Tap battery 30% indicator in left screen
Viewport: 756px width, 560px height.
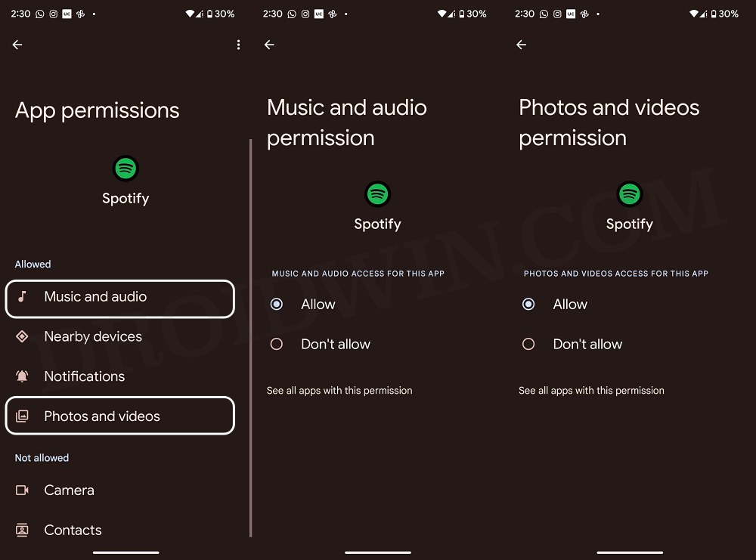pyautogui.click(x=221, y=14)
